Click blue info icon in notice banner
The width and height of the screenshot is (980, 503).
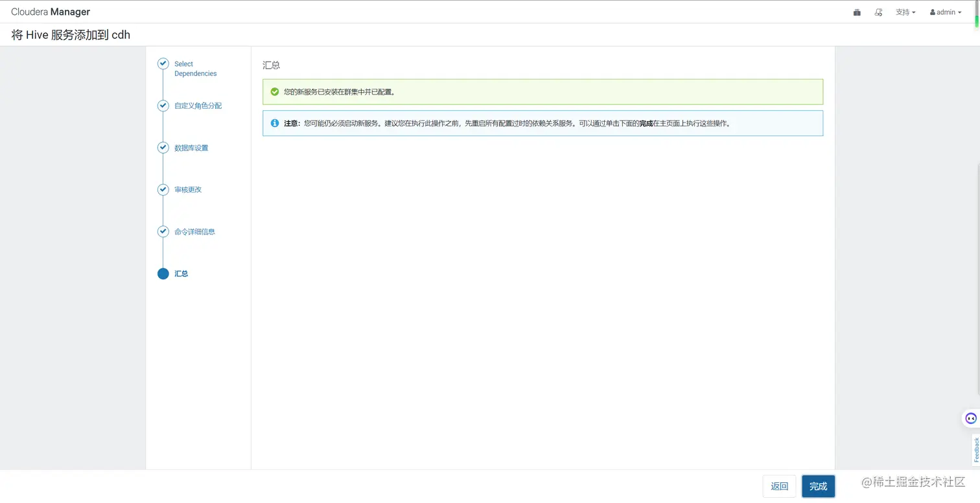pos(275,123)
